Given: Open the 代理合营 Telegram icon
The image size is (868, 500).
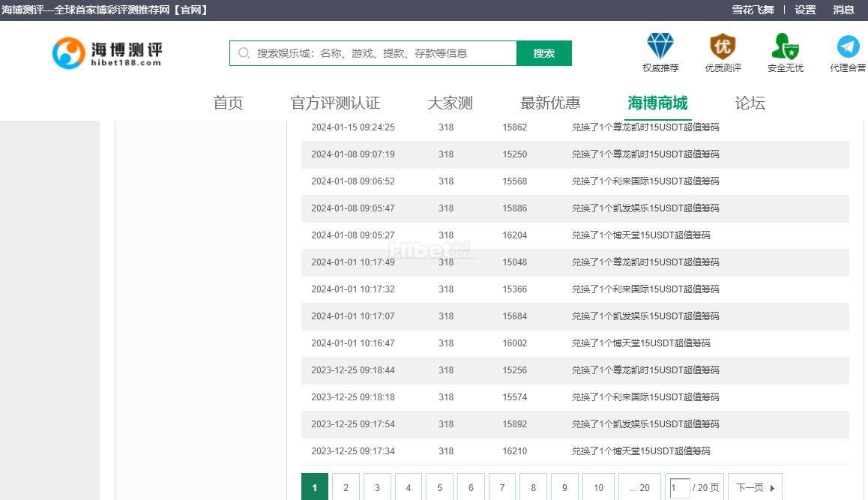Looking at the screenshot, I should click(x=848, y=47).
